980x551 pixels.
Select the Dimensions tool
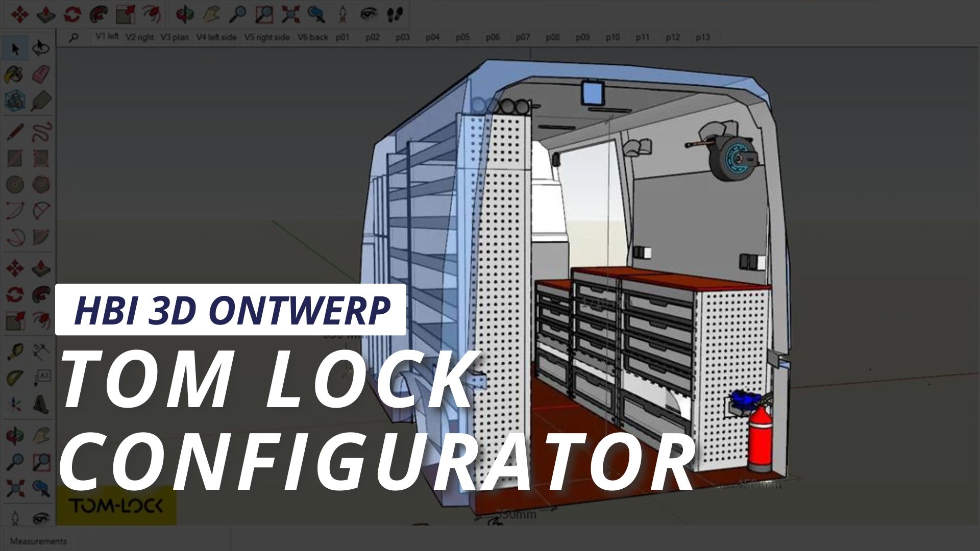pos(41,351)
